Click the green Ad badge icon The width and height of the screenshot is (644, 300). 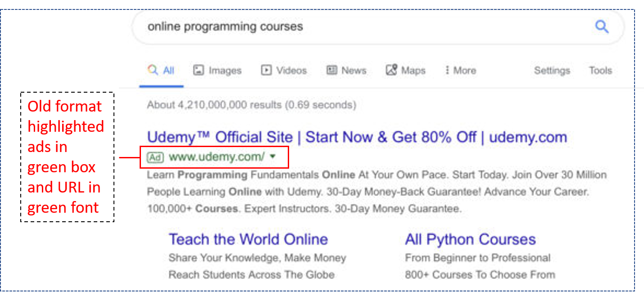[154, 157]
